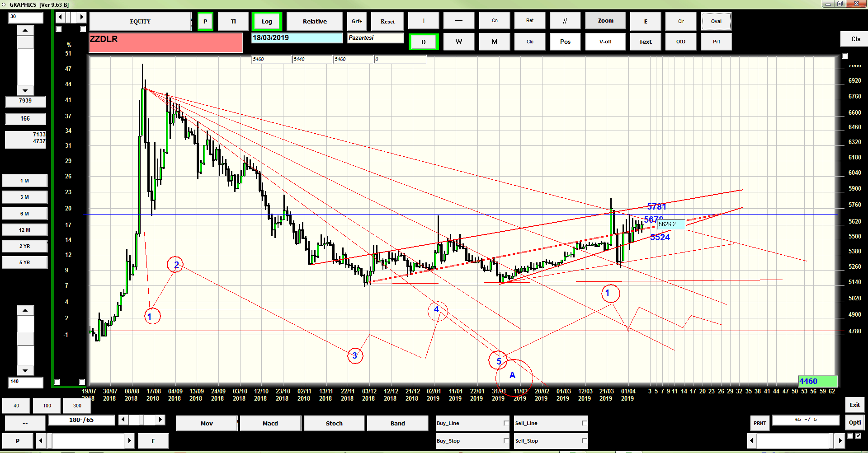Select the horizontal line drawing tool
This screenshot has height=453, width=868.
coord(459,21)
